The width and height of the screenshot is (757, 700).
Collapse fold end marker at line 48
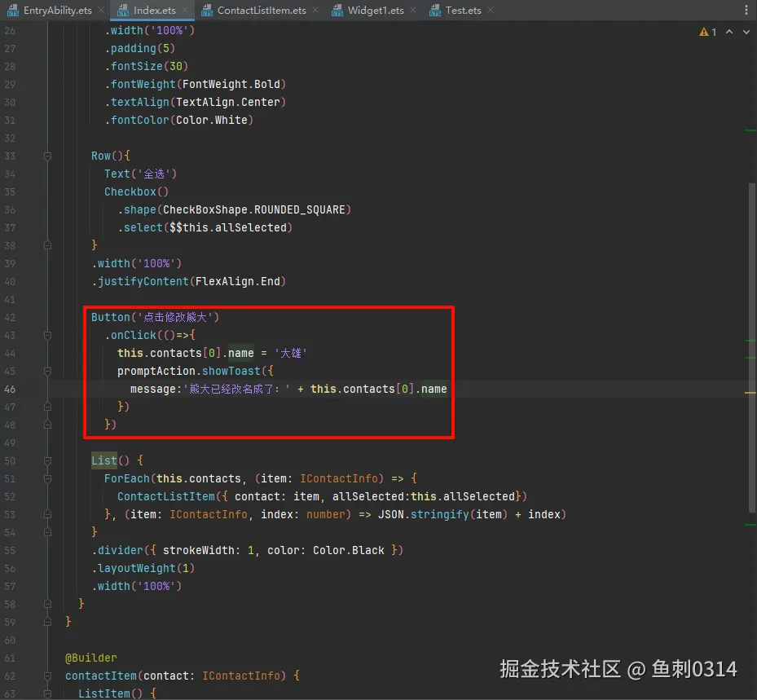tap(47, 425)
